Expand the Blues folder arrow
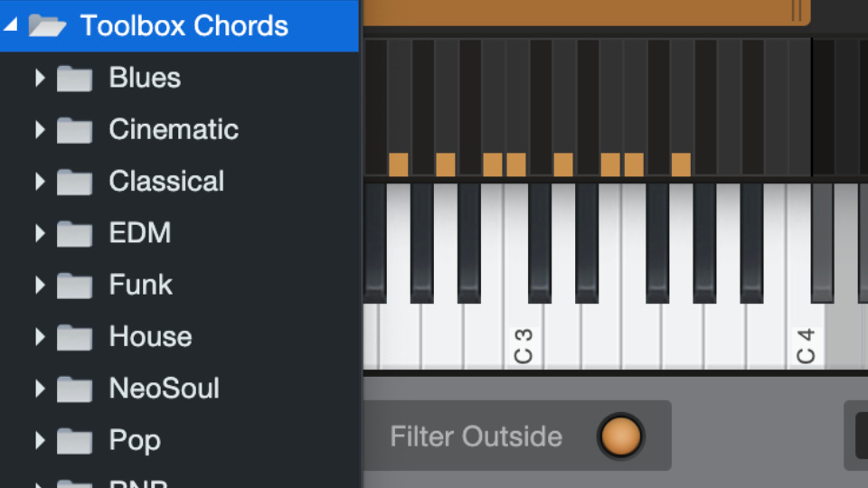The height and width of the screenshot is (488, 868). point(39,78)
